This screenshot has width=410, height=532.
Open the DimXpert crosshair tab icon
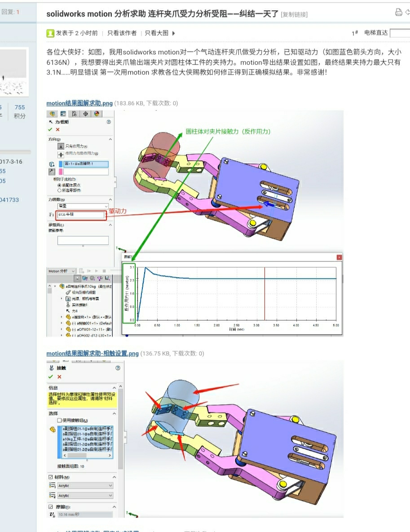(x=85, y=114)
